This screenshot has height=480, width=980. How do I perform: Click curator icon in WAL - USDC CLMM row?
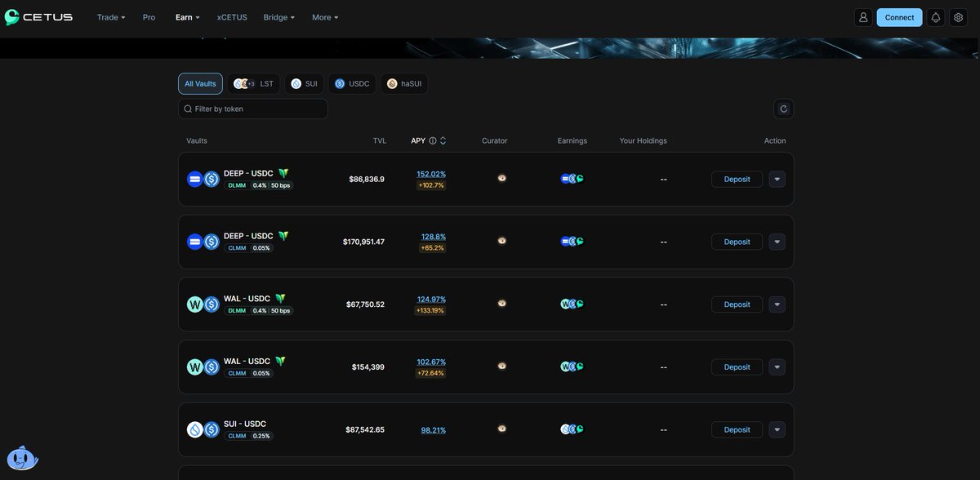click(501, 366)
